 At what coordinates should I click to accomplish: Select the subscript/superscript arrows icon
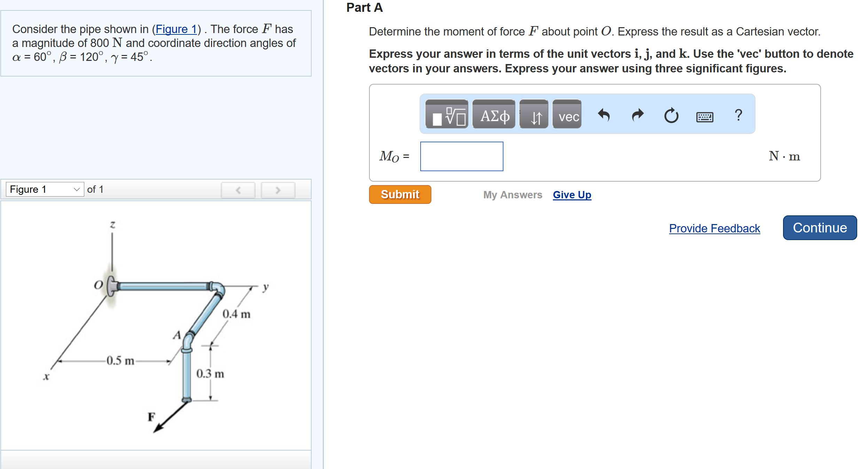[534, 115]
